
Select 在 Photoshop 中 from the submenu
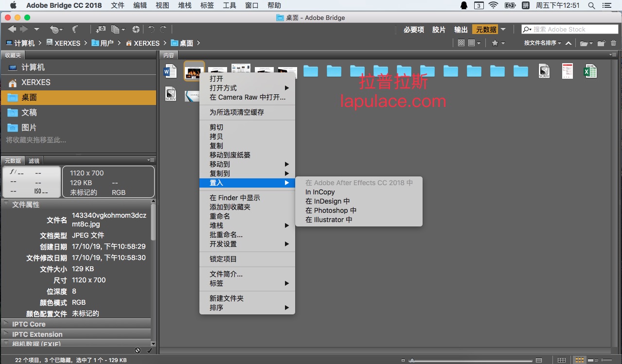click(x=331, y=210)
